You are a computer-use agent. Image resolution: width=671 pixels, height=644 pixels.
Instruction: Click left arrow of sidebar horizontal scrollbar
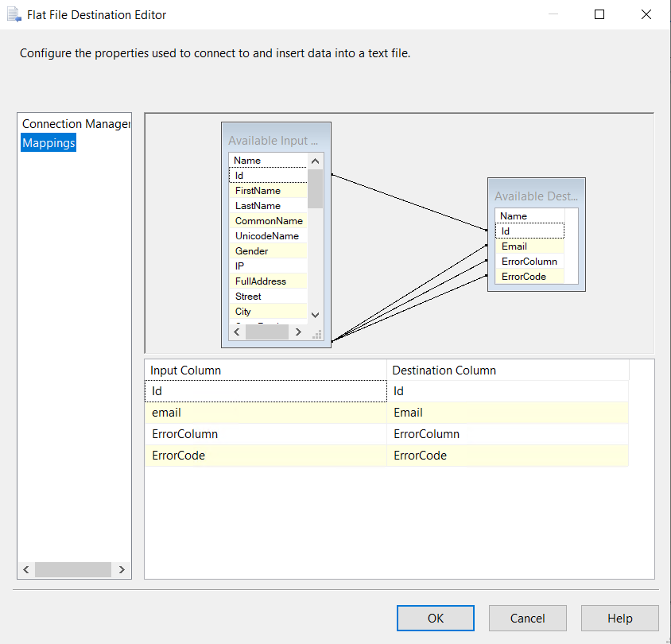tap(26, 569)
